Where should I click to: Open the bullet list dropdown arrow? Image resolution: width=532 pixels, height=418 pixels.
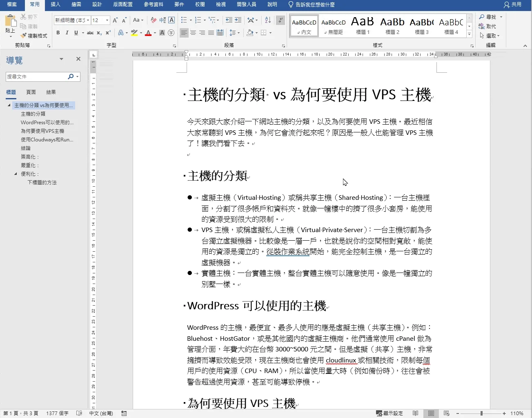click(x=191, y=20)
